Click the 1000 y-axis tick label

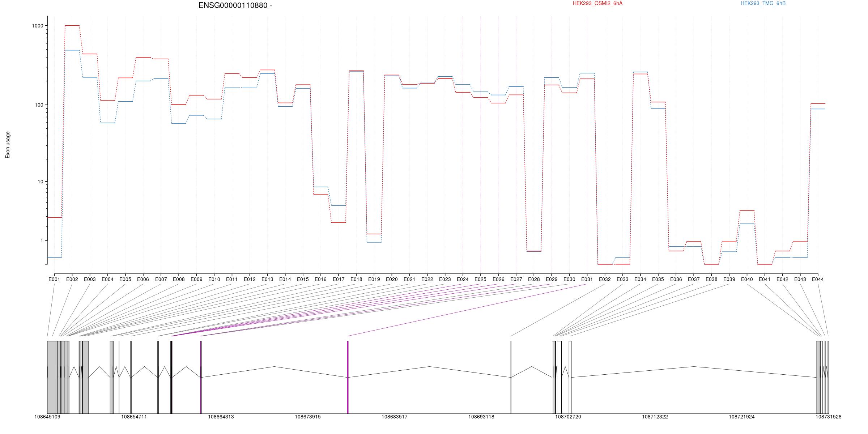point(38,26)
